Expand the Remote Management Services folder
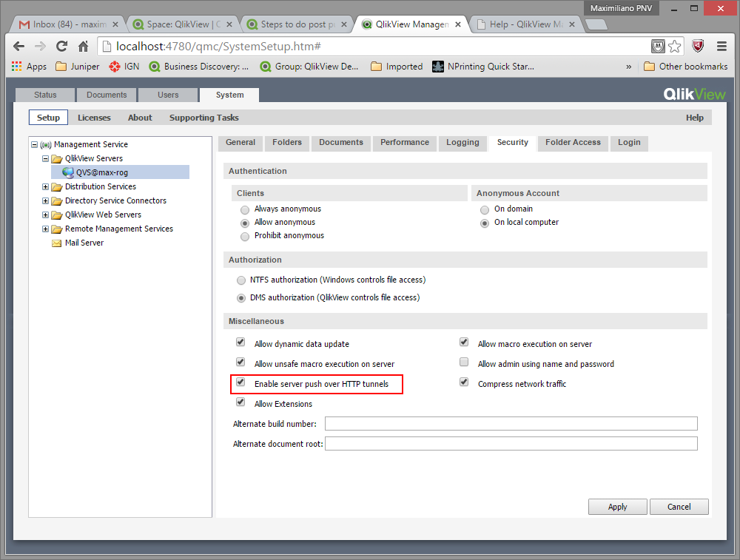Image resolution: width=740 pixels, height=560 pixels. tap(45, 229)
